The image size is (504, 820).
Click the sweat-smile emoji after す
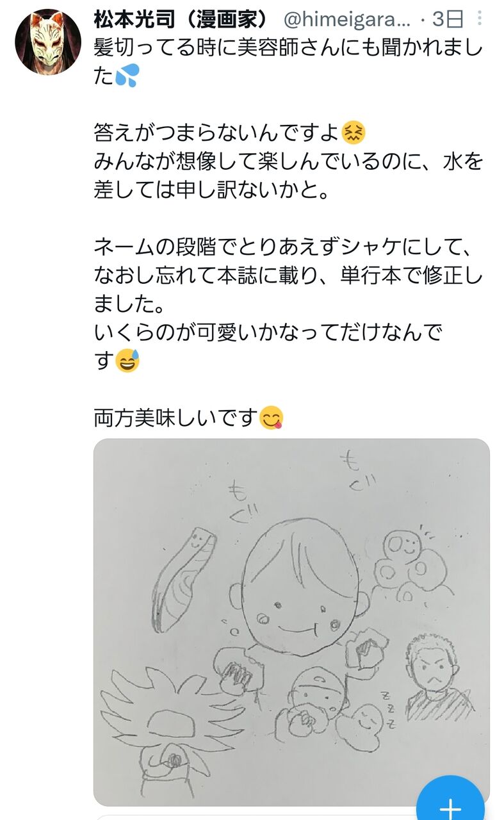click(x=127, y=362)
